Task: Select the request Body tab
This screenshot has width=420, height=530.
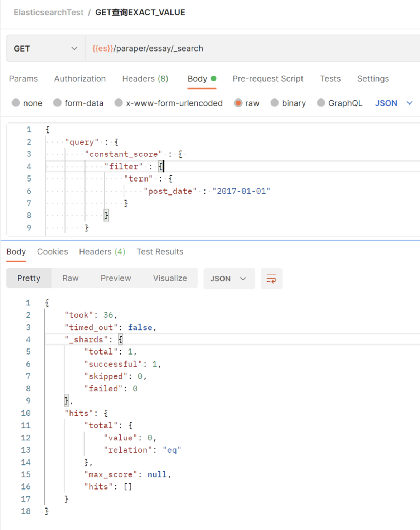Action: click(x=202, y=79)
